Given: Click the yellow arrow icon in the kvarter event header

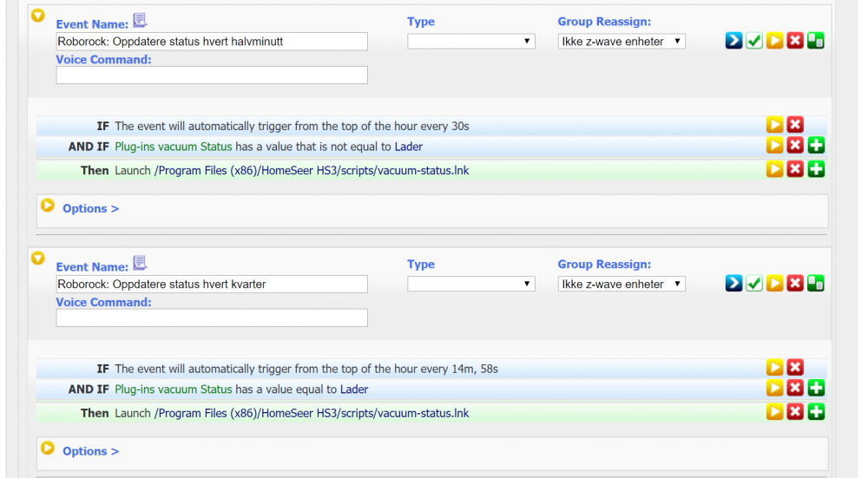Looking at the screenshot, I should tap(775, 284).
